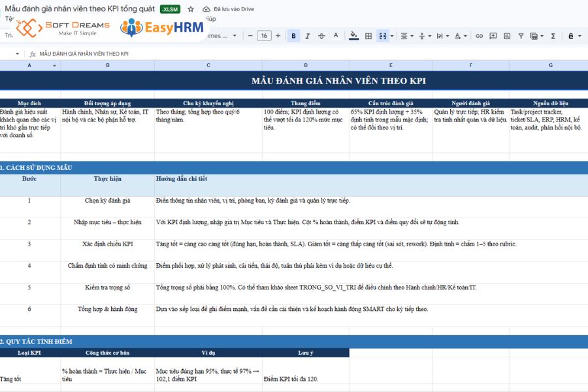Click the insert chart icon
588x392 pixels.
507,36
